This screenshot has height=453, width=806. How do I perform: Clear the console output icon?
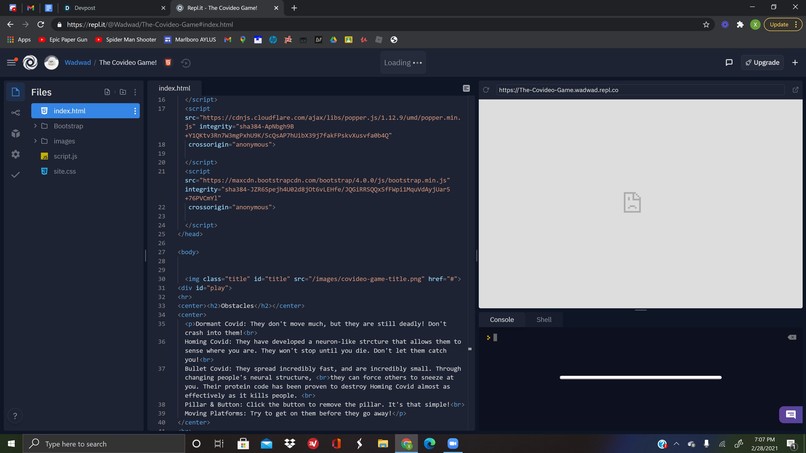click(792, 337)
